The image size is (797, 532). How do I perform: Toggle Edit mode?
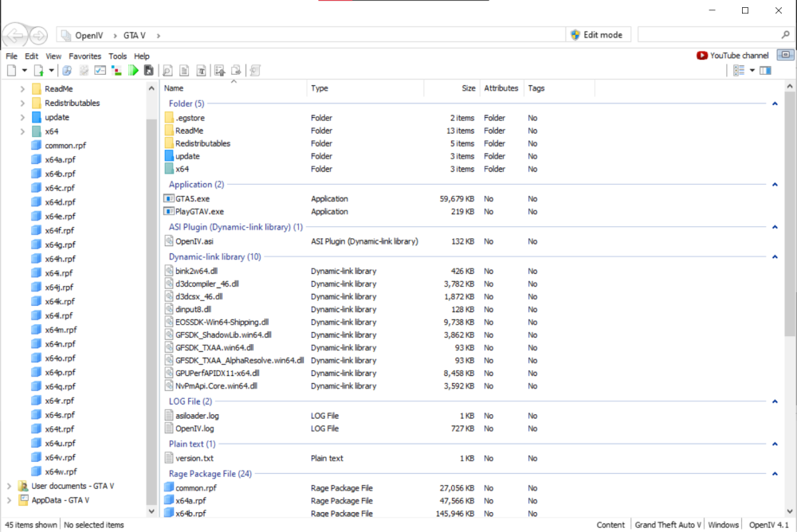click(x=597, y=34)
